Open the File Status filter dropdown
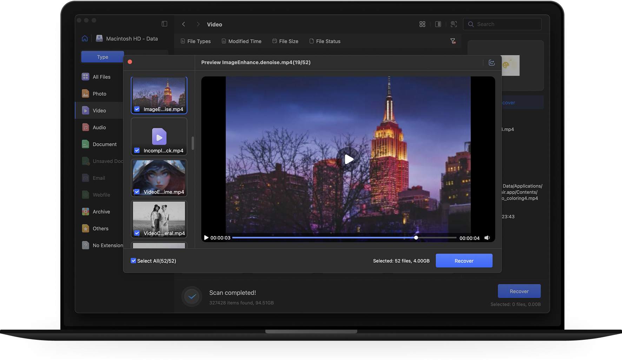The width and height of the screenshot is (622, 364). click(325, 41)
